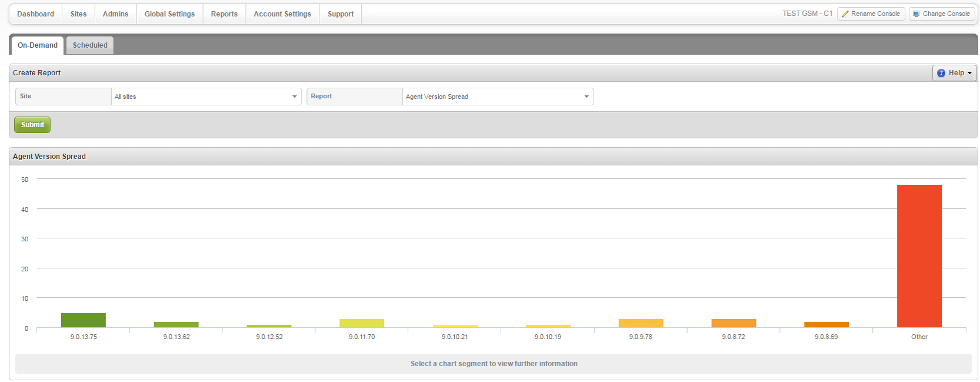980x382 pixels.
Task: Select the 9.0.11.70 chart bar
Action: (x=362, y=323)
